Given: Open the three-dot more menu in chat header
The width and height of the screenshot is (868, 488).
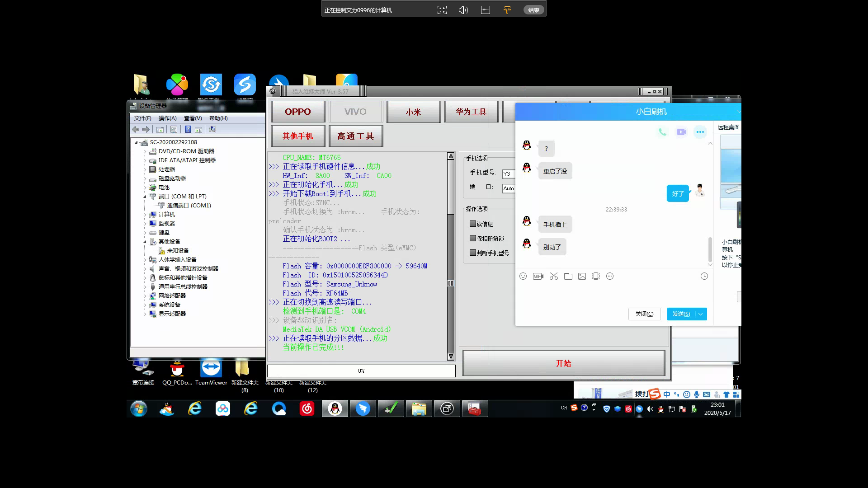Looking at the screenshot, I should coord(700,132).
